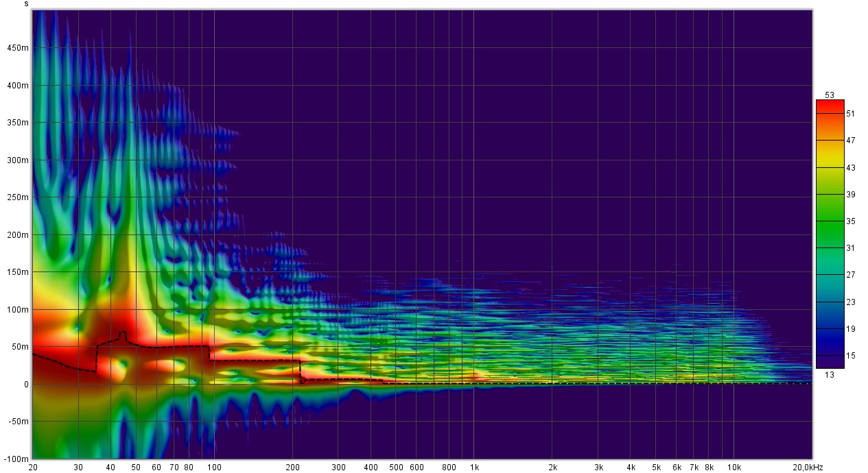Click the 450m time axis label

(19, 49)
